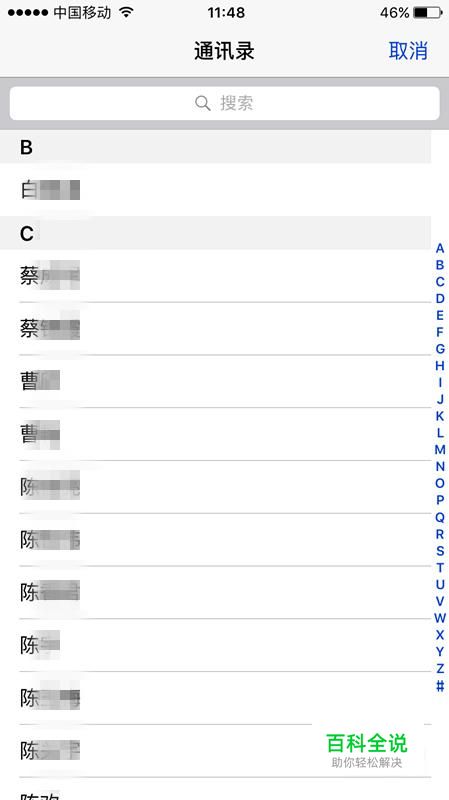The width and height of the screenshot is (449, 800).
Task: Tap the battery status icon
Action: tap(428, 12)
